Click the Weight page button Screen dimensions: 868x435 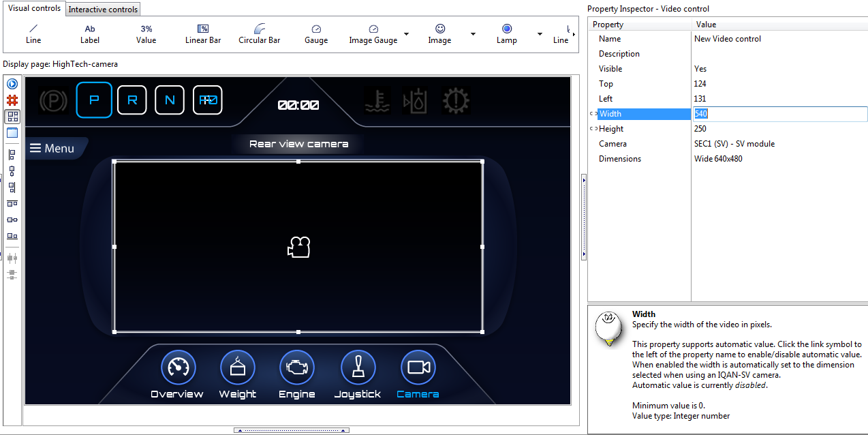(238, 374)
